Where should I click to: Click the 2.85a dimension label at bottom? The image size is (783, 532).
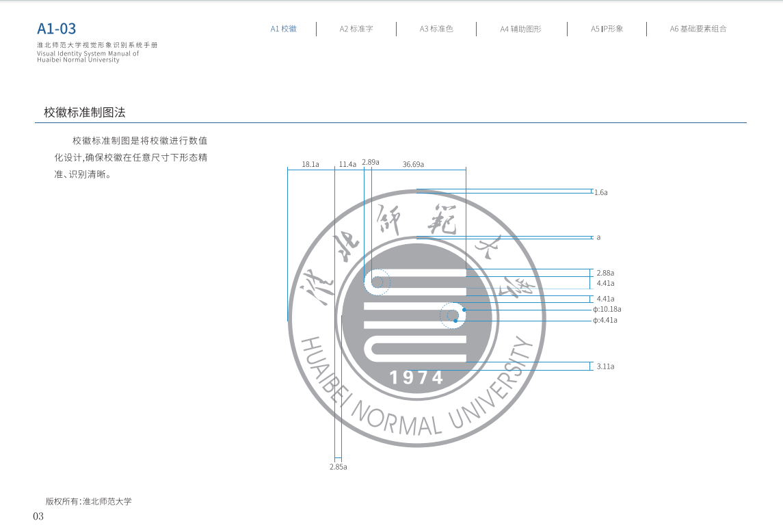tap(338, 466)
